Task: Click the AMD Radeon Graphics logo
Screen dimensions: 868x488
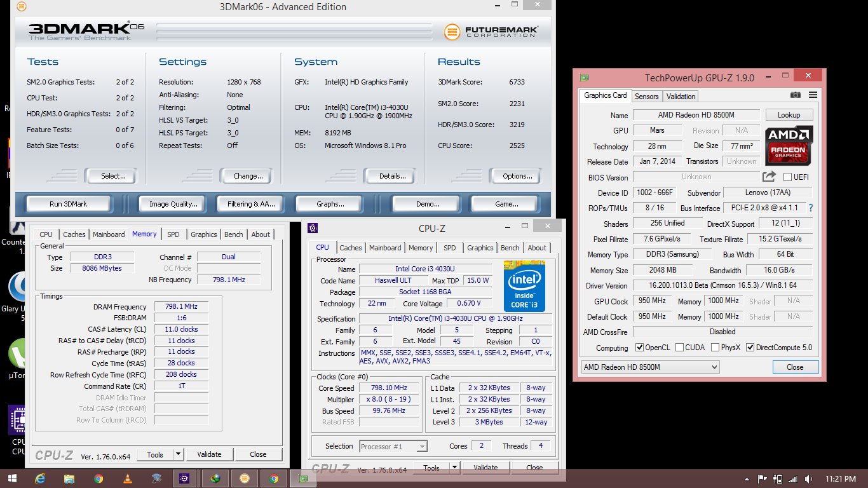Action: pos(789,145)
